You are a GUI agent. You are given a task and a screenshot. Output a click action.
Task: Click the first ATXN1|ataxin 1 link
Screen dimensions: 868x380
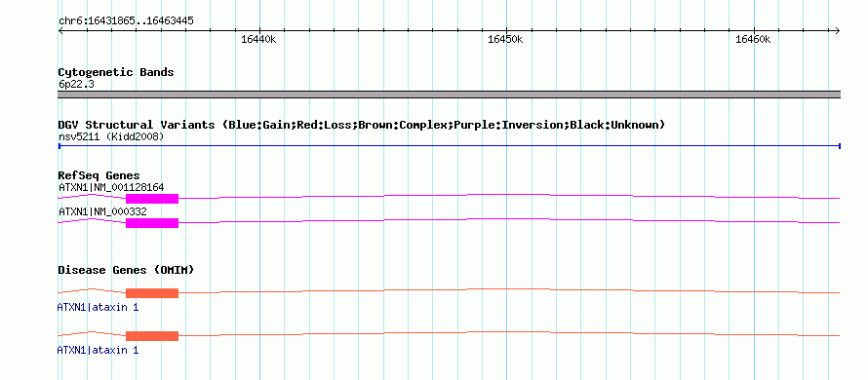[98, 307]
